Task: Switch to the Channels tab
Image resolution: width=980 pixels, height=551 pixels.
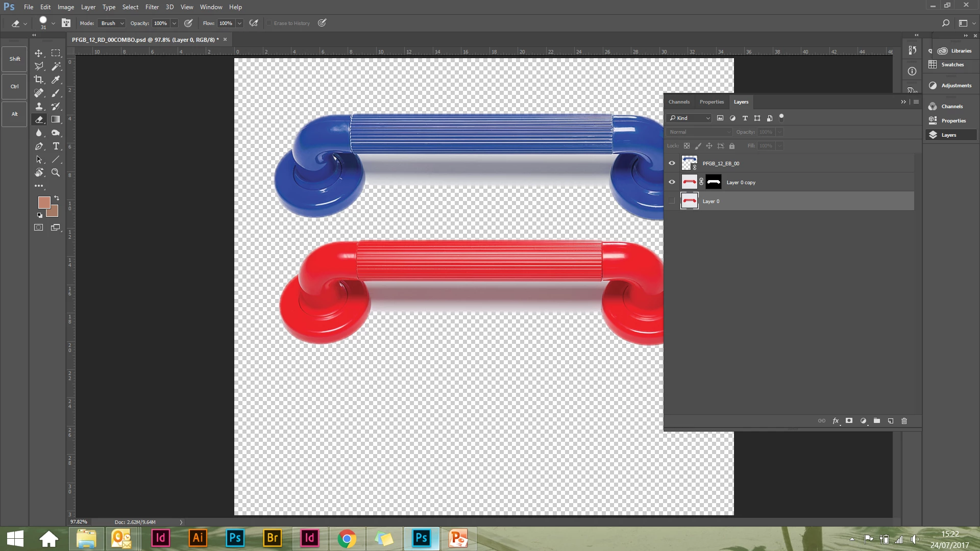Action: (x=679, y=102)
